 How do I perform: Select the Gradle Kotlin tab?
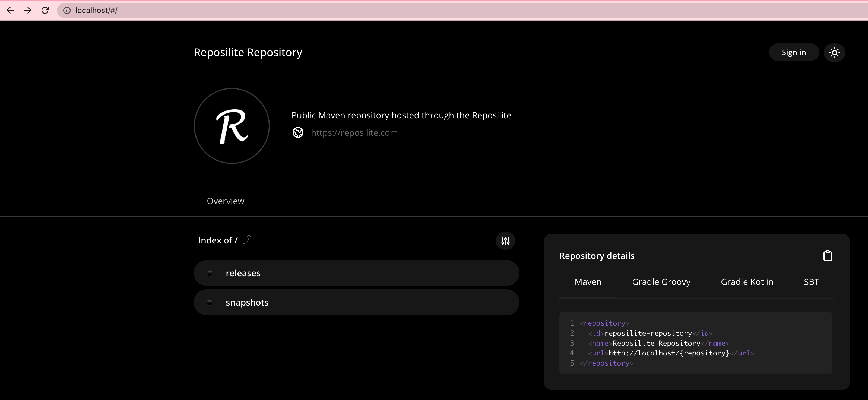coord(747,282)
